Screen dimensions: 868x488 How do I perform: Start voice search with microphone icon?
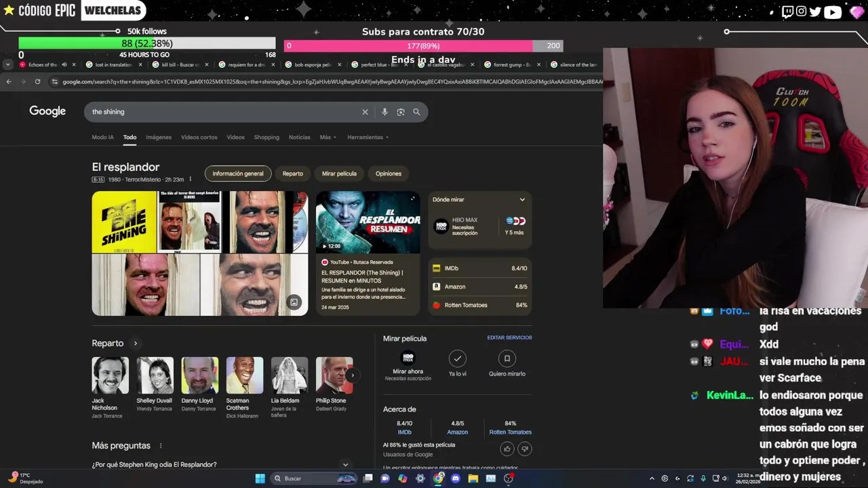point(384,112)
